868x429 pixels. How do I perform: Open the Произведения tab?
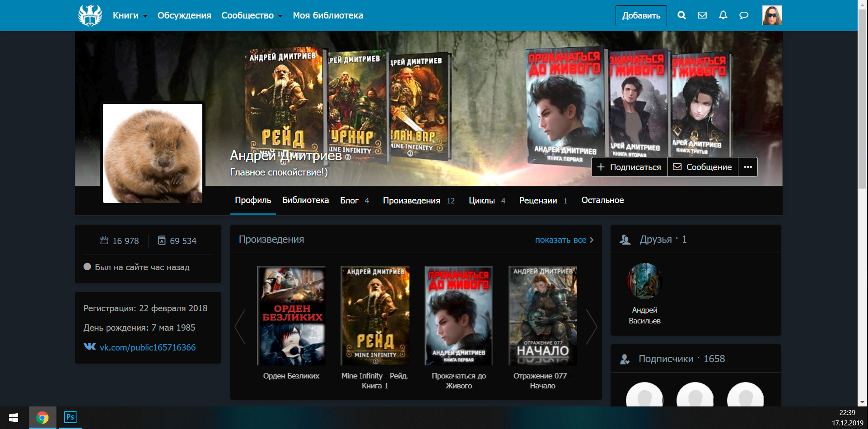(x=411, y=201)
